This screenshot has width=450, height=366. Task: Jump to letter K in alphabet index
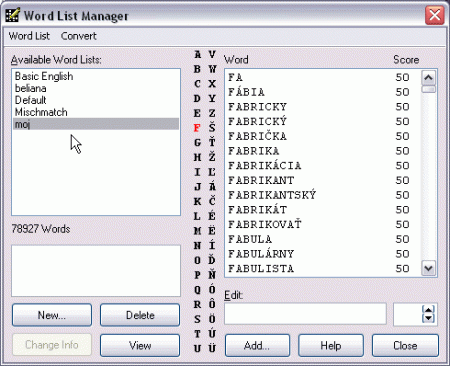[198, 201]
